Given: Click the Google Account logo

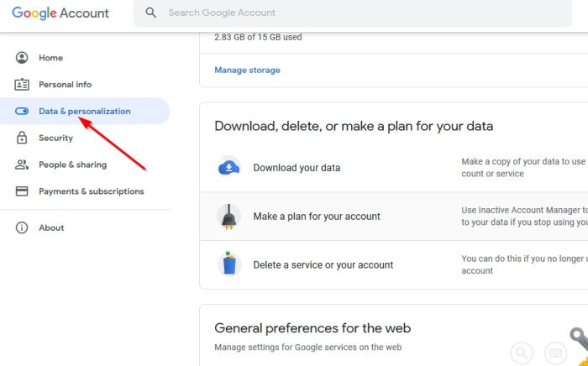Looking at the screenshot, I should click(60, 13).
